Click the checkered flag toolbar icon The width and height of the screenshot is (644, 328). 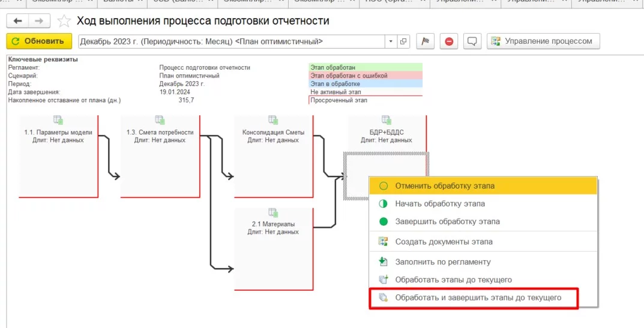[426, 41]
